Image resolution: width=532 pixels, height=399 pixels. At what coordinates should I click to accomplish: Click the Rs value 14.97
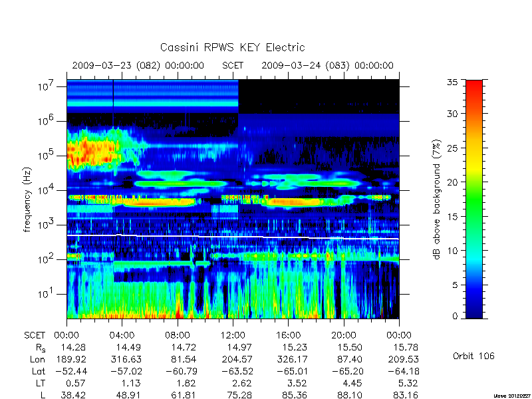click(239, 348)
